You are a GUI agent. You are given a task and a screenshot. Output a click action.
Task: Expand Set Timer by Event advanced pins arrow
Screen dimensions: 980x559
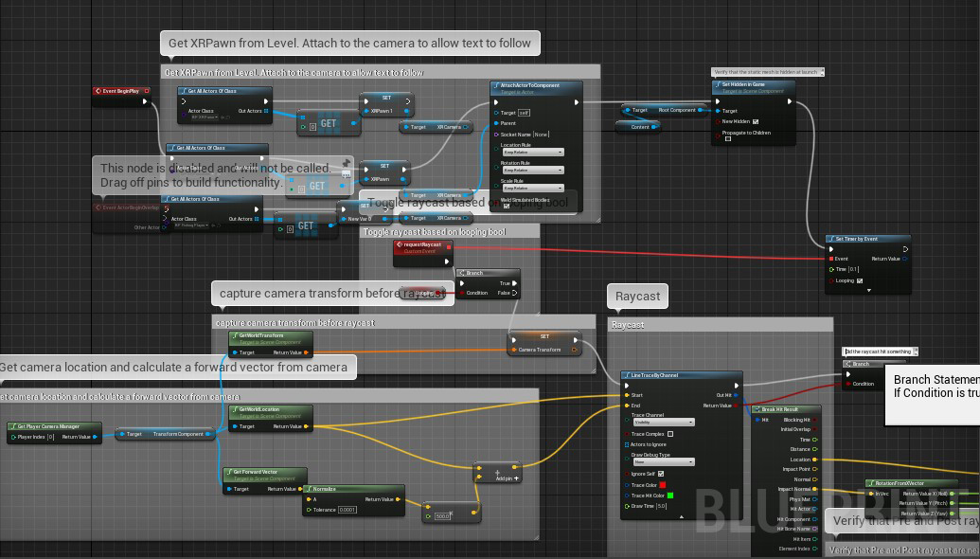point(868,291)
